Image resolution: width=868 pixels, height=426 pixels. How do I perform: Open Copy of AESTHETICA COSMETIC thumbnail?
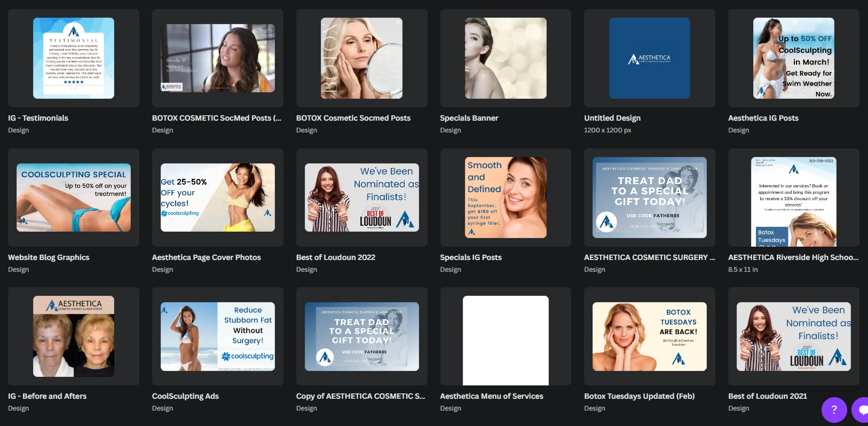point(361,336)
